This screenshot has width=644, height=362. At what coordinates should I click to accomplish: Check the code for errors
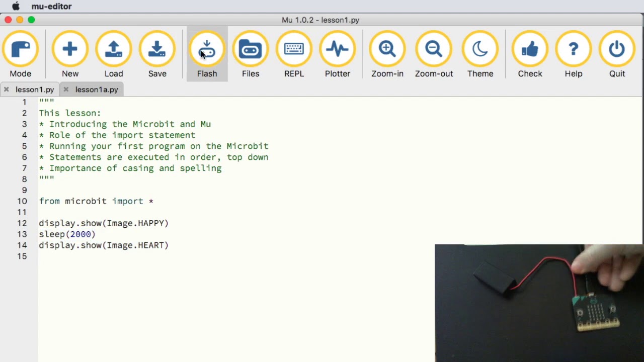pyautogui.click(x=530, y=54)
